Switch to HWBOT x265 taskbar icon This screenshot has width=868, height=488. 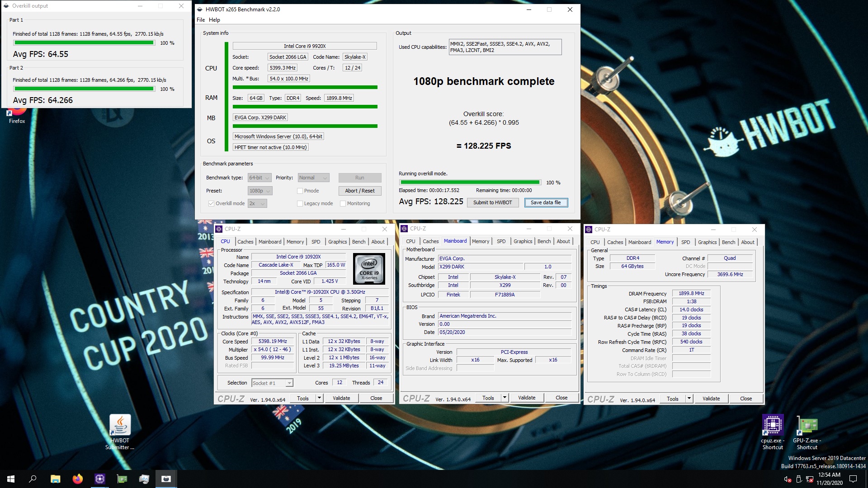tap(166, 479)
